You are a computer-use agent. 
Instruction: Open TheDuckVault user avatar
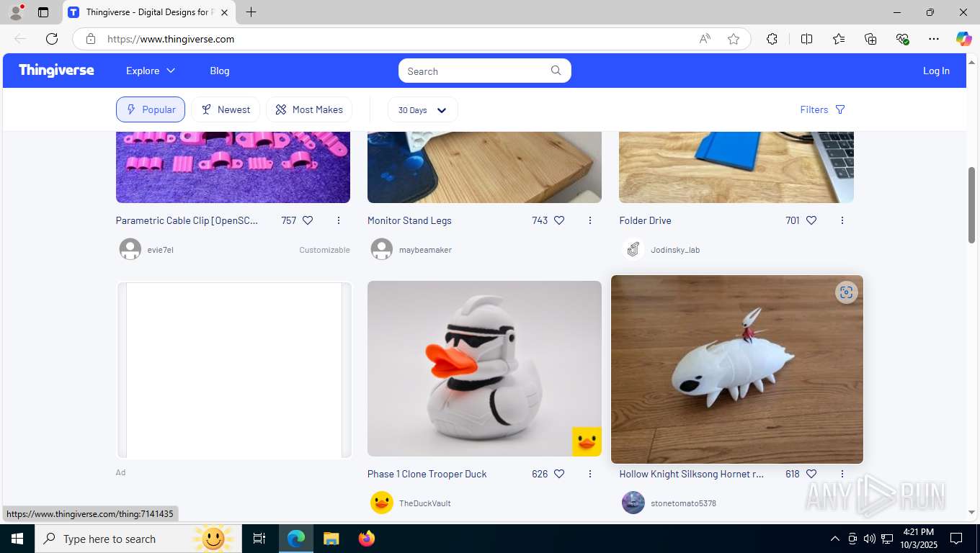[382, 503]
